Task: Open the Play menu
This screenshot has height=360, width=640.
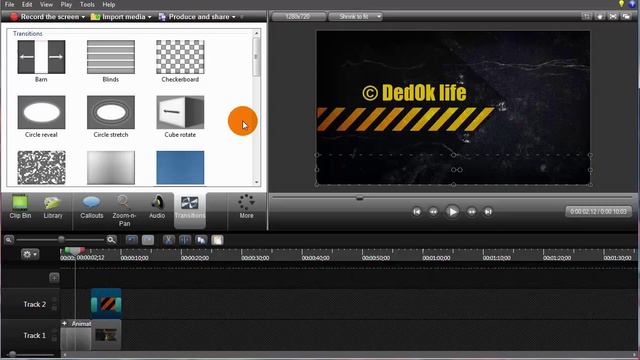Action: point(66,4)
